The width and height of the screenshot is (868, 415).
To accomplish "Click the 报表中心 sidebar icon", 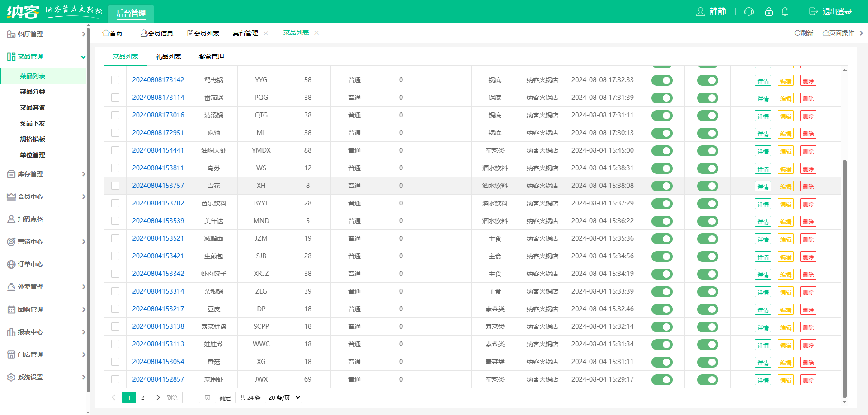I will pyautogui.click(x=11, y=332).
